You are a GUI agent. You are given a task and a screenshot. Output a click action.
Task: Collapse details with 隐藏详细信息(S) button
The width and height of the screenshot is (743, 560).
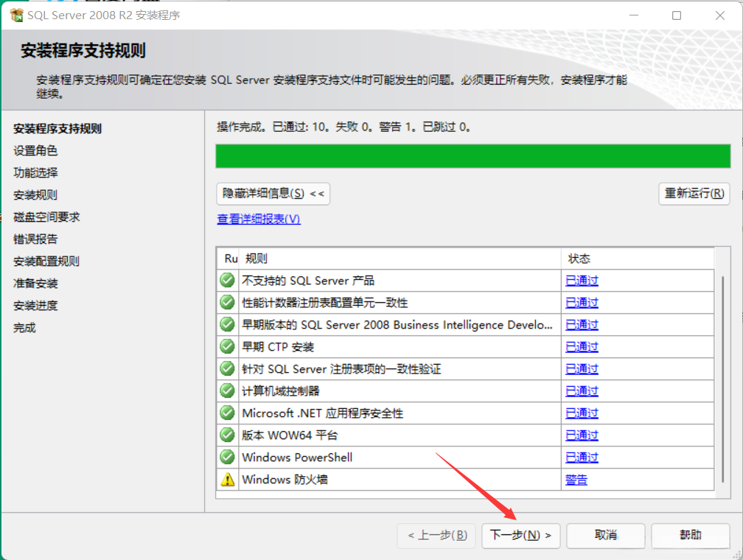coord(273,194)
